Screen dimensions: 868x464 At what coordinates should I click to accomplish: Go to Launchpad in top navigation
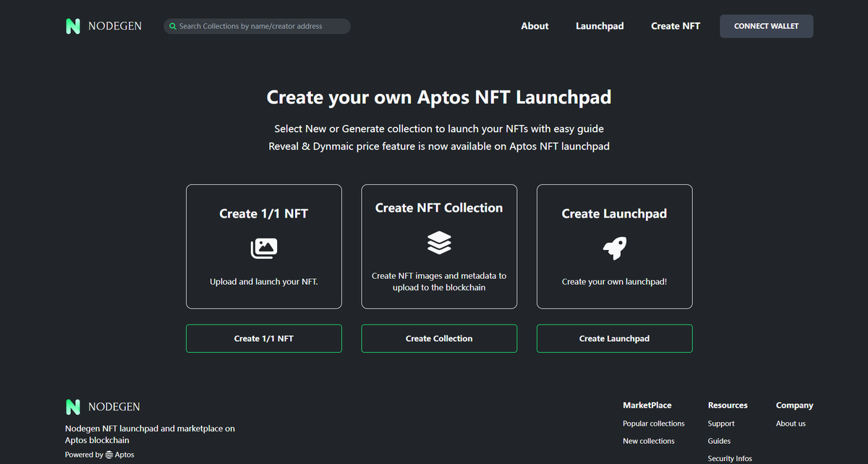600,26
